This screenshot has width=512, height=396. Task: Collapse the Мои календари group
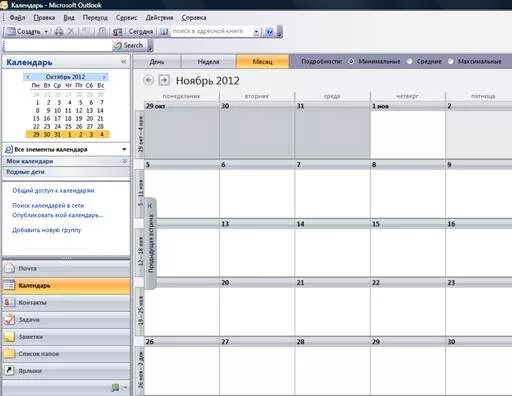click(125, 161)
